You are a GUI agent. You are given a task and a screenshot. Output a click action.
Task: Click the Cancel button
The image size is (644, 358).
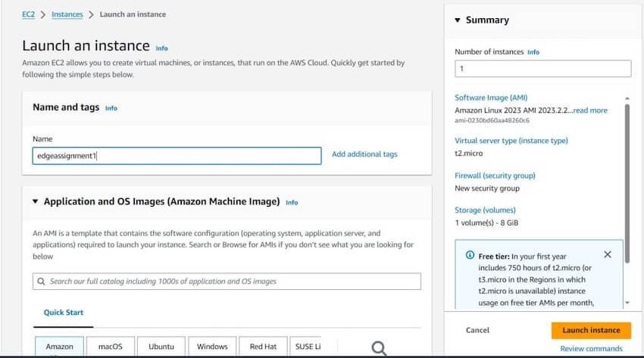click(477, 330)
